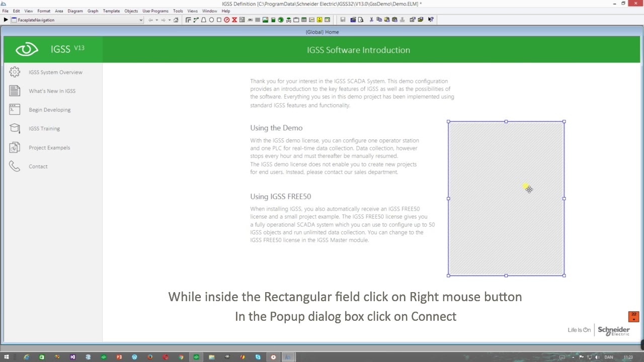Open Project Examples link
This screenshot has height=362, width=644.
coord(49,148)
